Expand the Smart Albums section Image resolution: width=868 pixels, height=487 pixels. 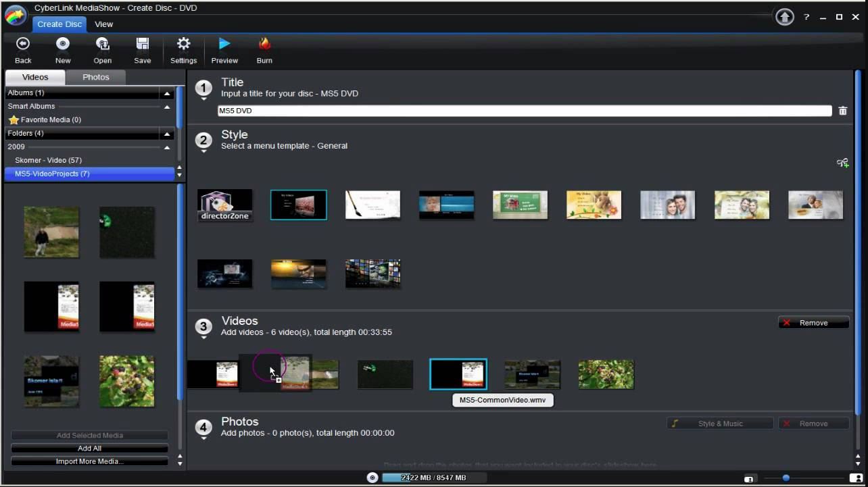(x=166, y=106)
